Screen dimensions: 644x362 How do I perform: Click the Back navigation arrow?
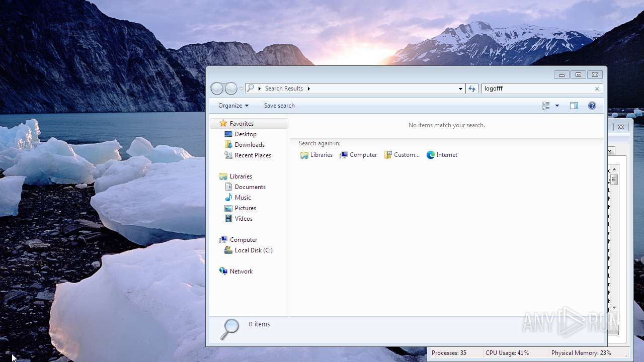217,88
